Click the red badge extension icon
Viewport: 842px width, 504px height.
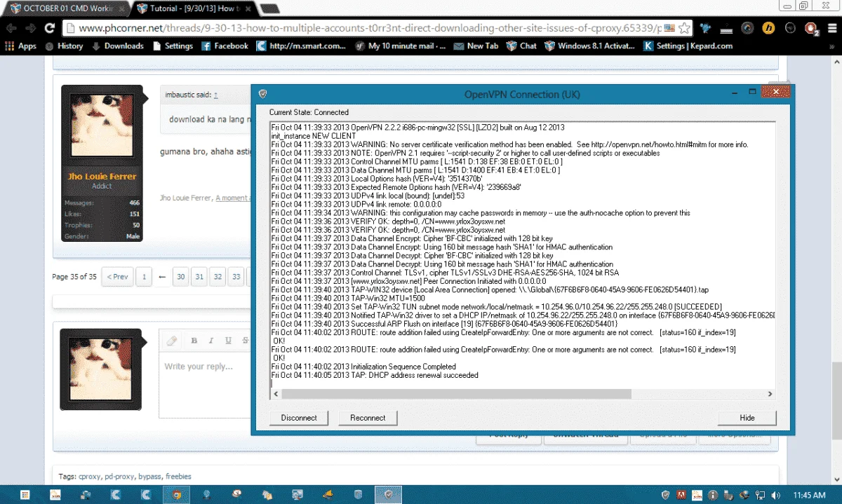[x=811, y=28]
